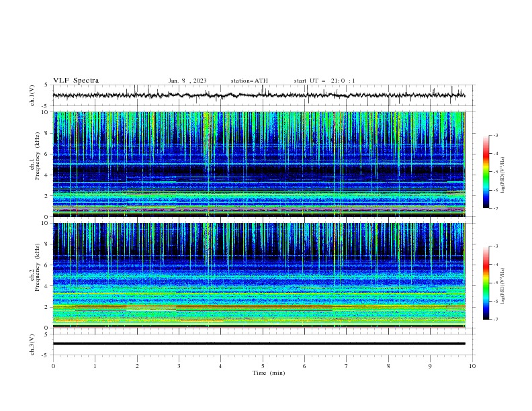Click the "8" tick on the time axis
This screenshot has height=411, width=532.
[388, 366]
